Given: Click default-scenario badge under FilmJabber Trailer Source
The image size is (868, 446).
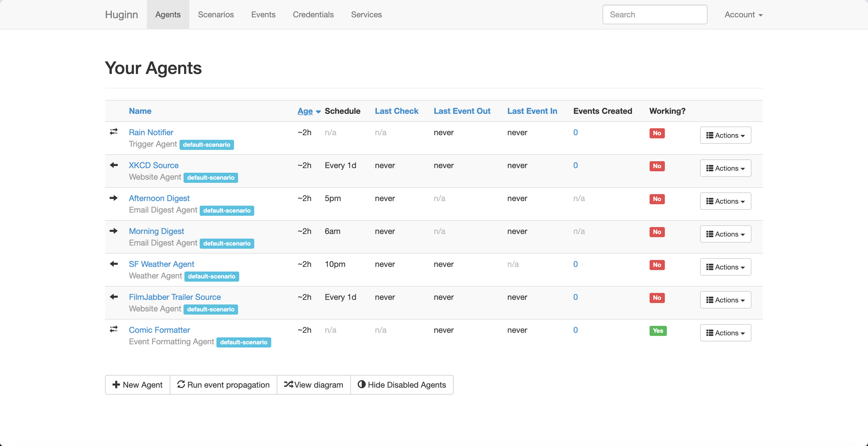Looking at the screenshot, I should pos(211,309).
